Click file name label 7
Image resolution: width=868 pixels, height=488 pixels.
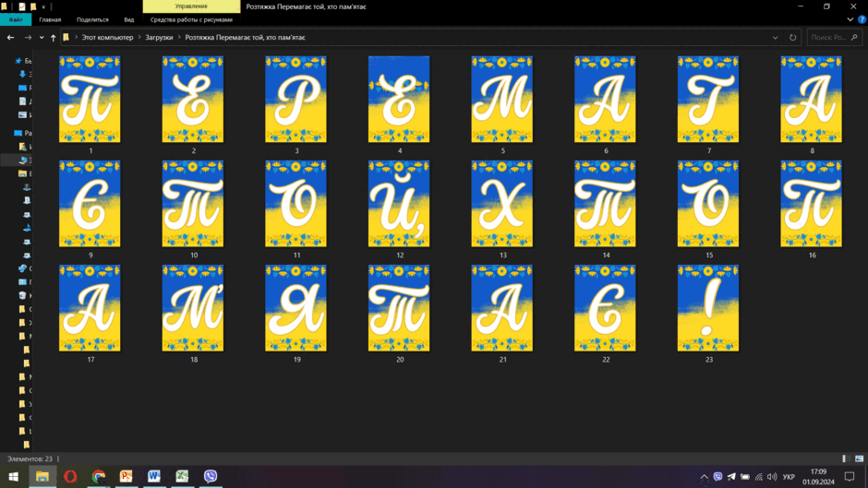708,150
